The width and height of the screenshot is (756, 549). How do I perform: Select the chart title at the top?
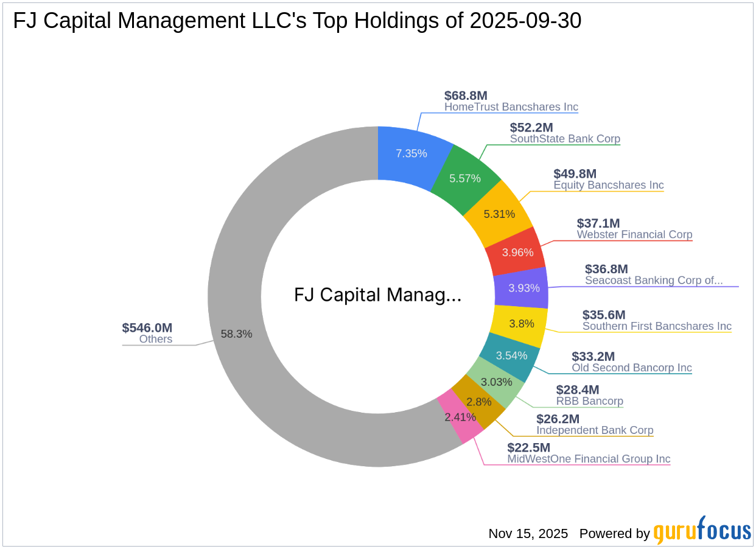(296, 21)
